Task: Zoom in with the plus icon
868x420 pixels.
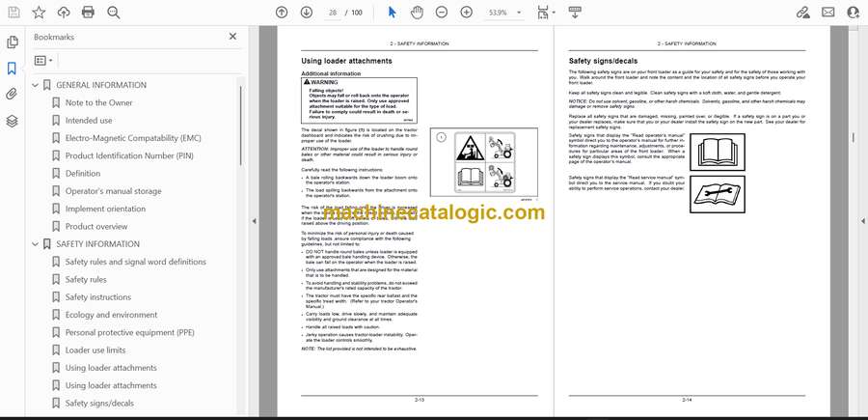Action: click(467, 13)
